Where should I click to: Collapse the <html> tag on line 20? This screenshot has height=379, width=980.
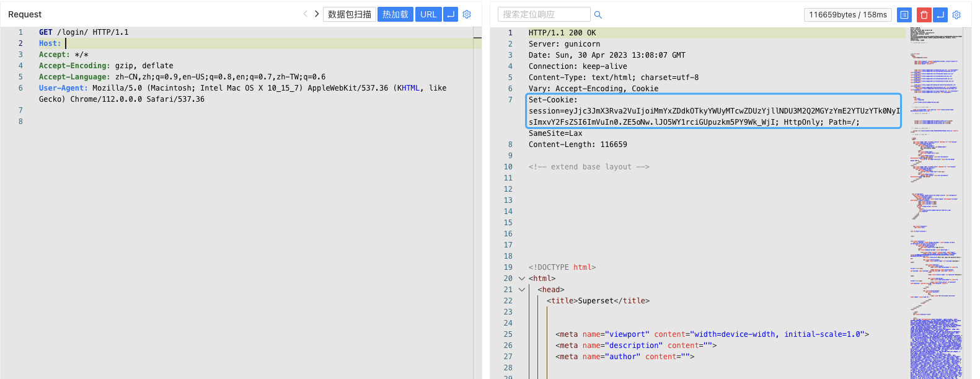[x=522, y=279]
